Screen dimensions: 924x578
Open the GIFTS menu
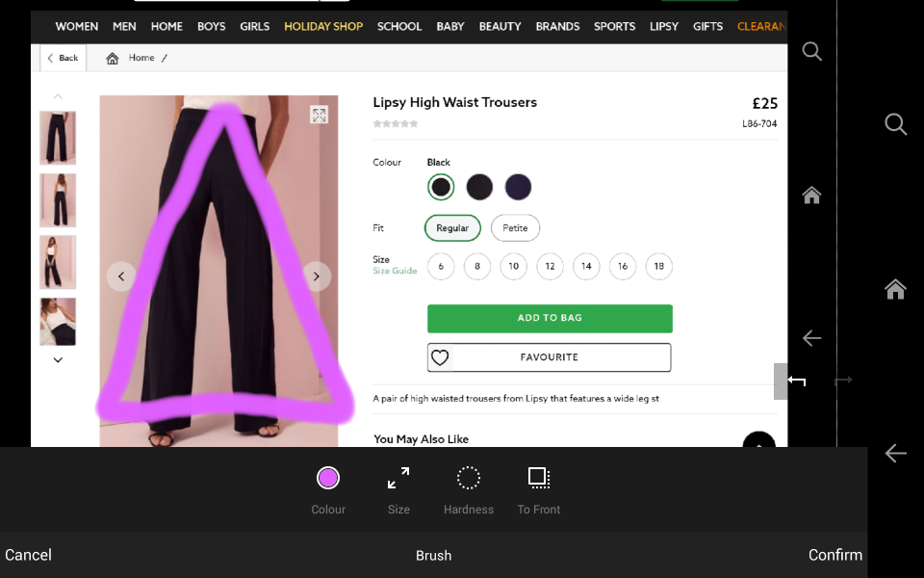tap(707, 27)
